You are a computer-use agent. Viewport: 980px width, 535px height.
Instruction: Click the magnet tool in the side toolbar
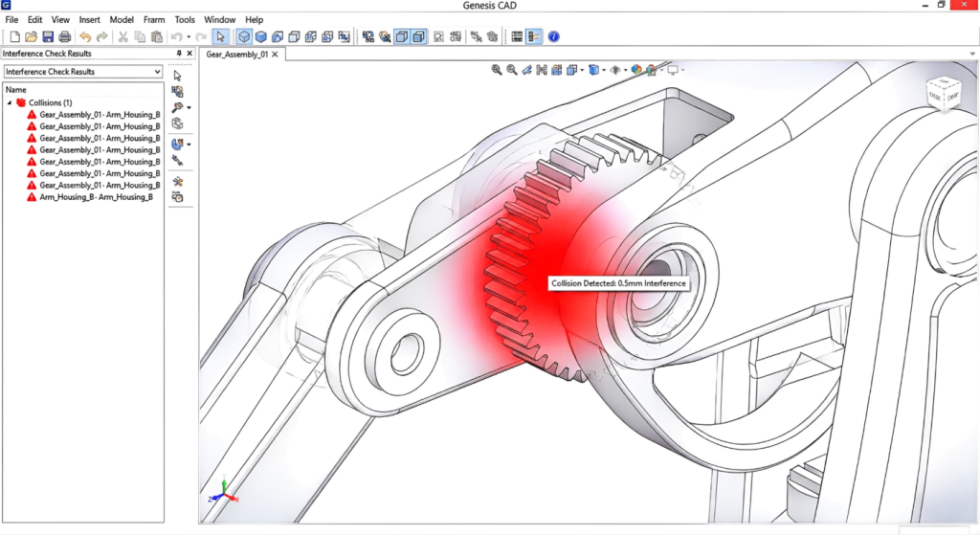click(177, 145)
